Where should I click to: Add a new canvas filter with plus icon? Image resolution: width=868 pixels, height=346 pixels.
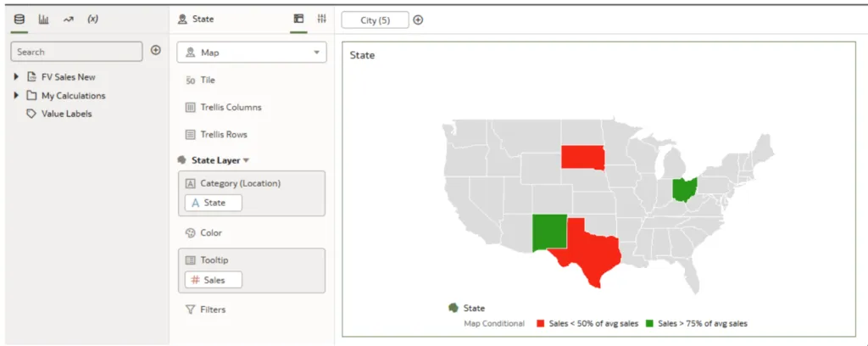418,20
